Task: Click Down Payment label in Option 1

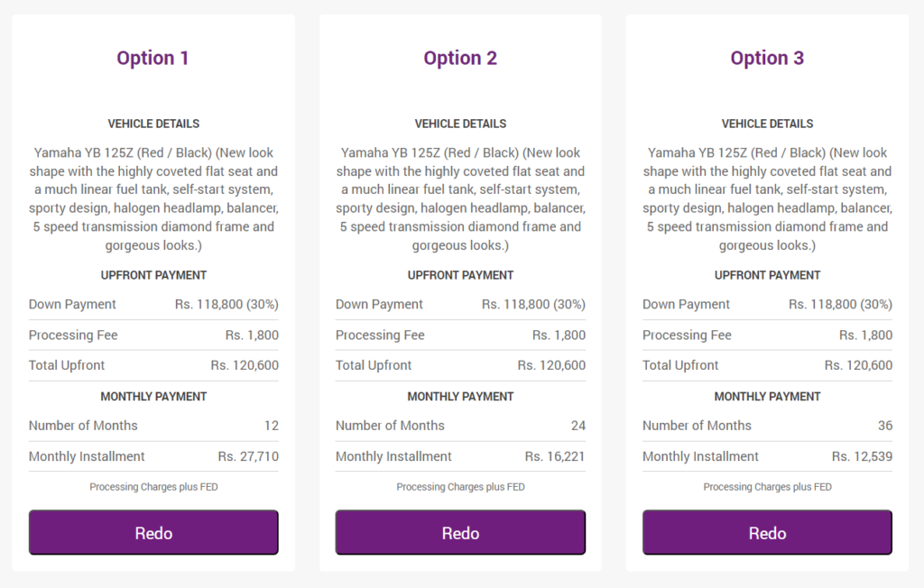Action: click(72, 304)
